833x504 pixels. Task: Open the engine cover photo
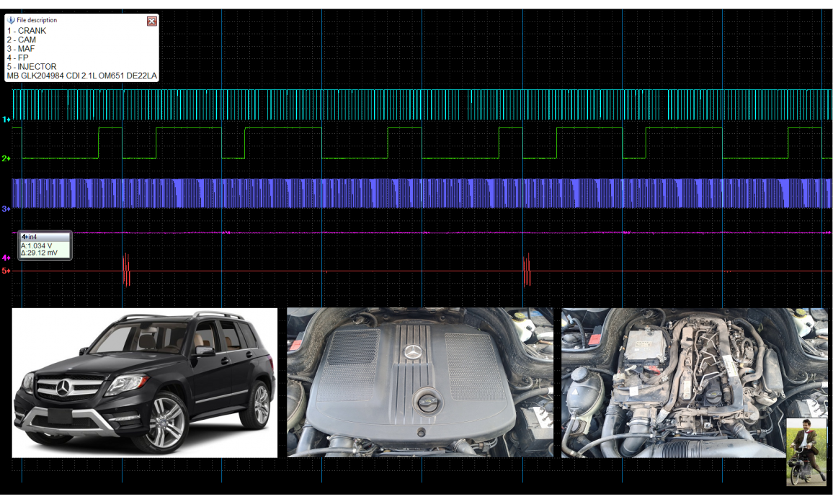click(x=419, y=382)
